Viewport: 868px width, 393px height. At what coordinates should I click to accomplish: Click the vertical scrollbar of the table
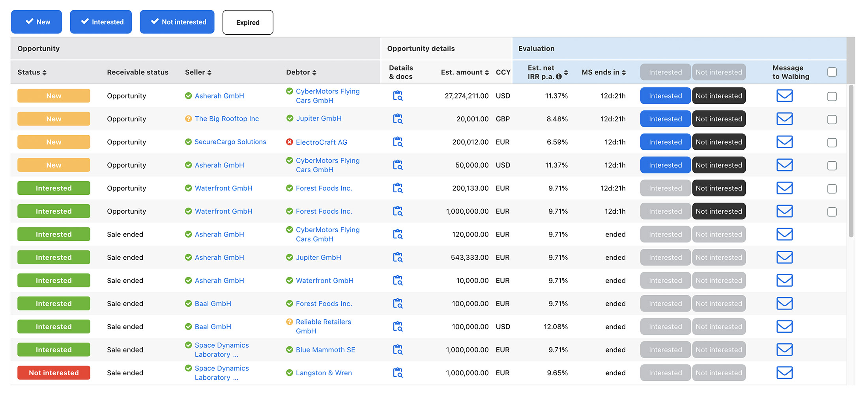click(x=851, y=161)
